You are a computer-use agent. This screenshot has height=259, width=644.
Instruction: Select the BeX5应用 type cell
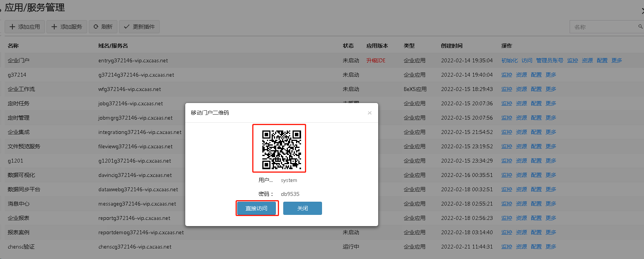415,89
